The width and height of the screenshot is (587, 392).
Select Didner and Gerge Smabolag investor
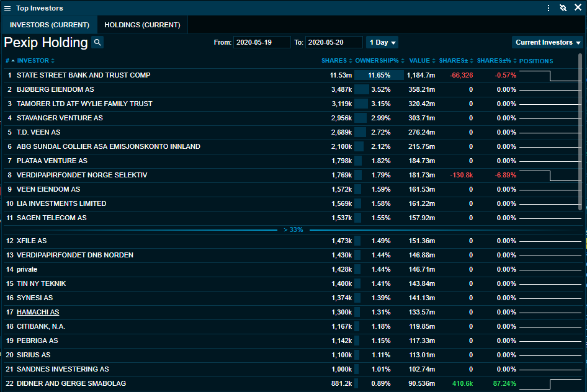[71, 383]
